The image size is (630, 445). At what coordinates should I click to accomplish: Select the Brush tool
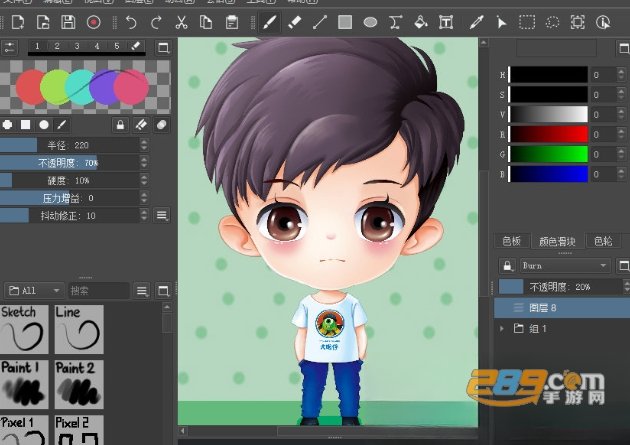pyautogui.click(x=269, y=22)
